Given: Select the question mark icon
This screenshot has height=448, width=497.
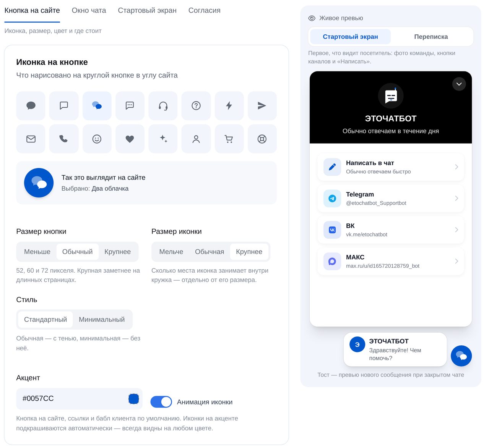Looking at the screenshot, I should point(196,106).
